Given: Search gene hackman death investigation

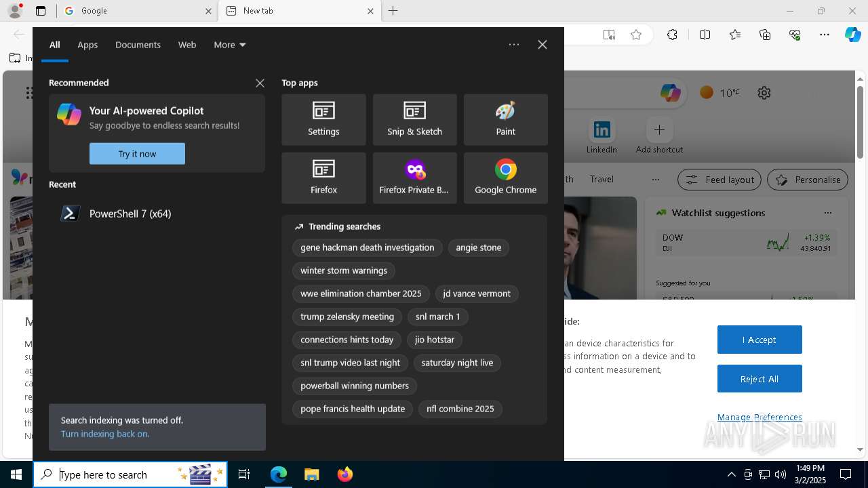Looking at the screenshot, I should (x=368, y=247).
